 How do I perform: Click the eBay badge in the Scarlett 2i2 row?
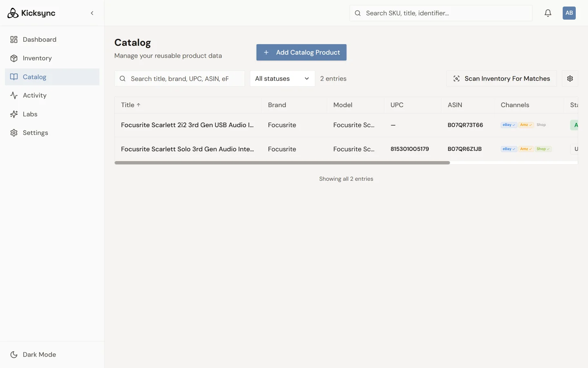click(x=509, y=125)
